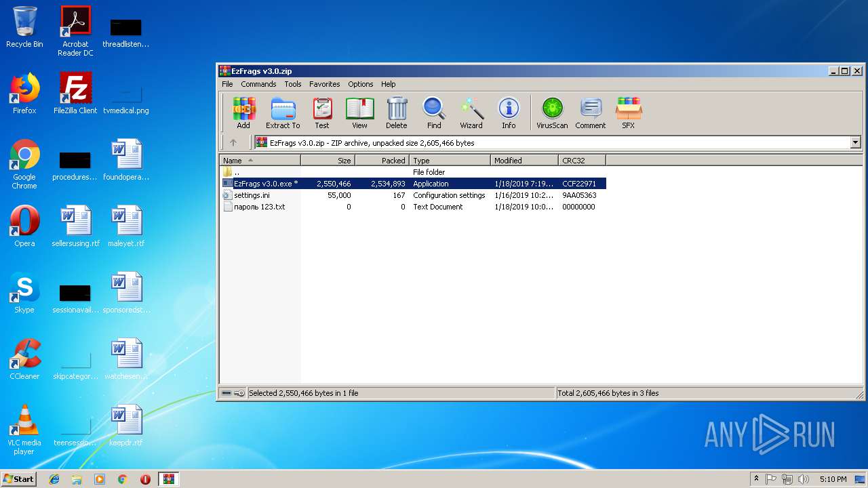
Task: Sort files by Name column header
Action: pos(260,161)
